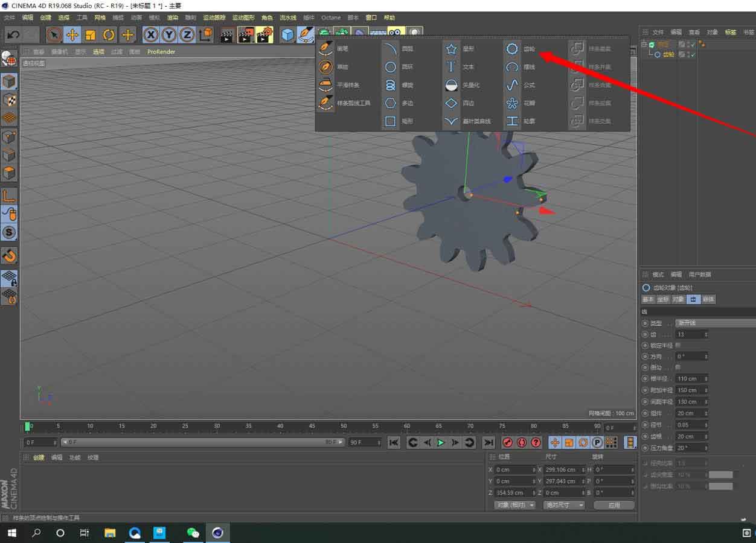Open the gear type dropdown showing involute
Image resolution: width=756 pixels, height=543 pixels.
tap(716, 323)
